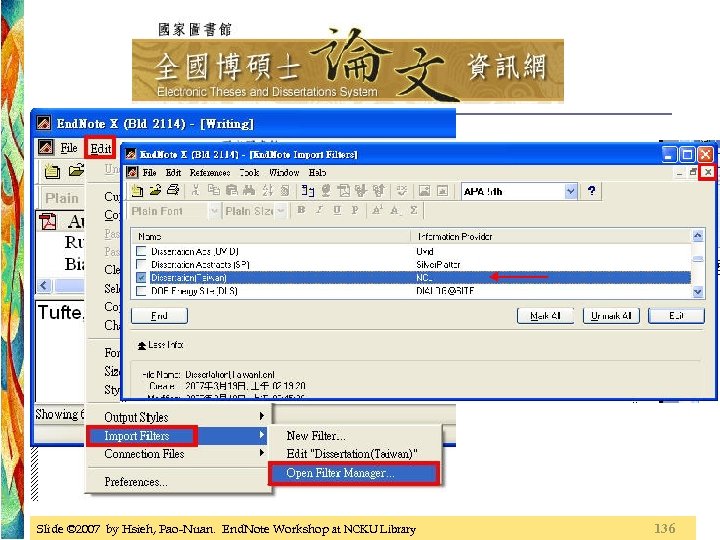This screenshot has height=540, width=720.
Task: Open the Plain Font dropdown
Action: (214, 211)
